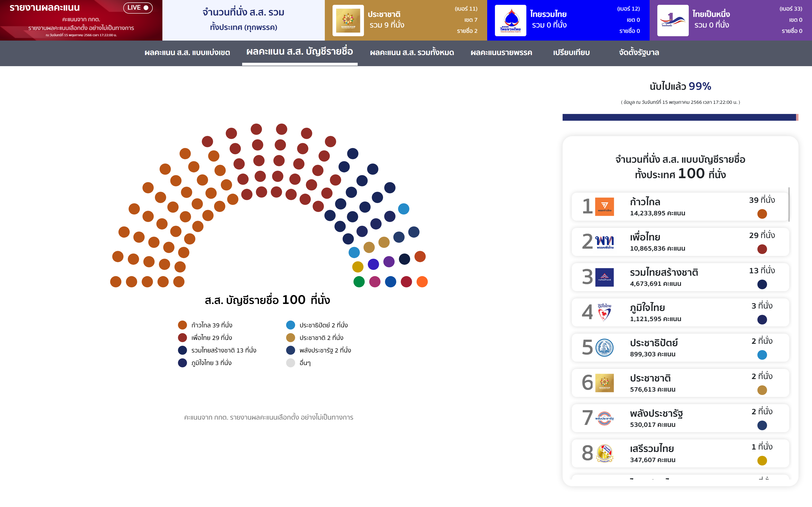
Task: Click the ไทยเป็นหนึ่ง logo in top banner
Action: click(672, 21)
